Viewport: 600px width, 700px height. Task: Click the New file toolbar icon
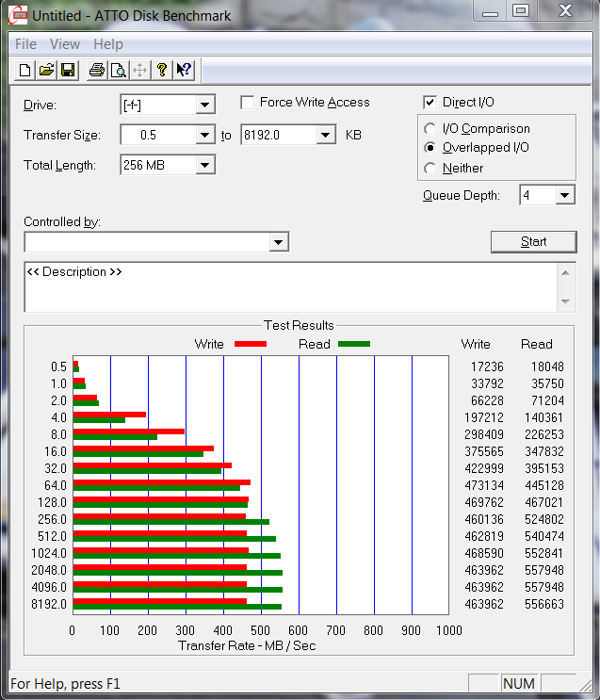point(24,70)
